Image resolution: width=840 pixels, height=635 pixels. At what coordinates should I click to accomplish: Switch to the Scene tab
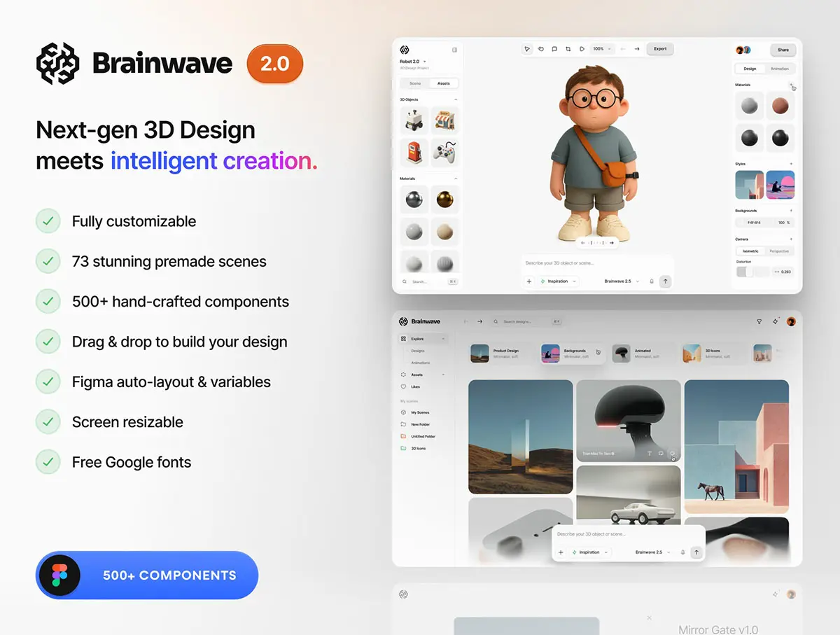(415, 83)
